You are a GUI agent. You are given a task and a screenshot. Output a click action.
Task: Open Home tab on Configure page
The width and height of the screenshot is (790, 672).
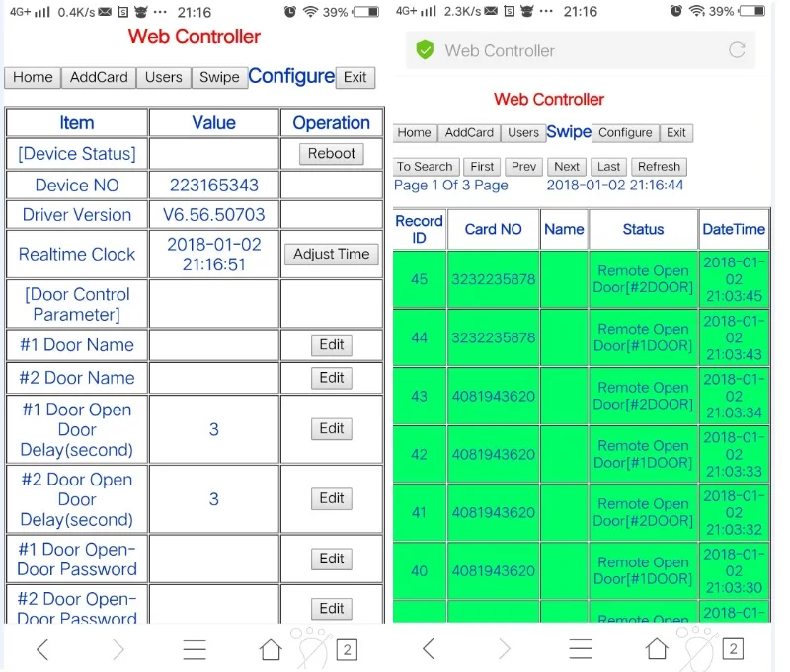point(33,78)
